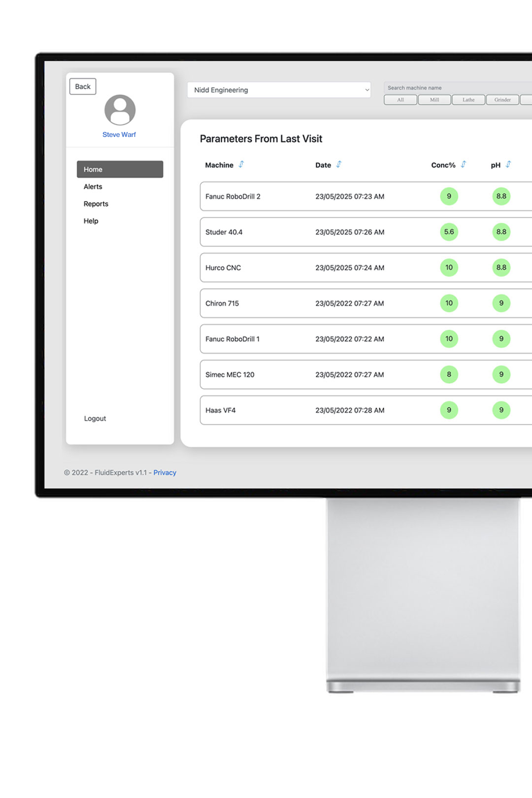This screenshot has height=798, width=532.
Task: Sort table by Date column
Action: (338, 165)
